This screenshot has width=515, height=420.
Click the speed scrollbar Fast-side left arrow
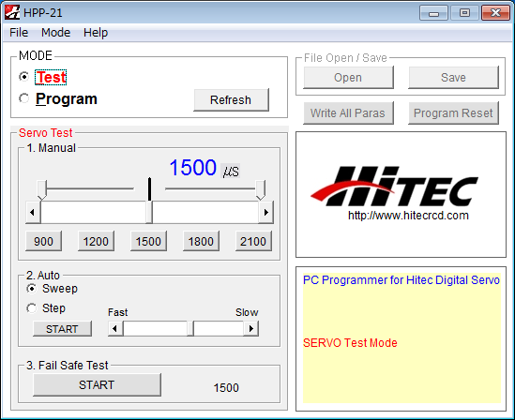coord(115,328)
